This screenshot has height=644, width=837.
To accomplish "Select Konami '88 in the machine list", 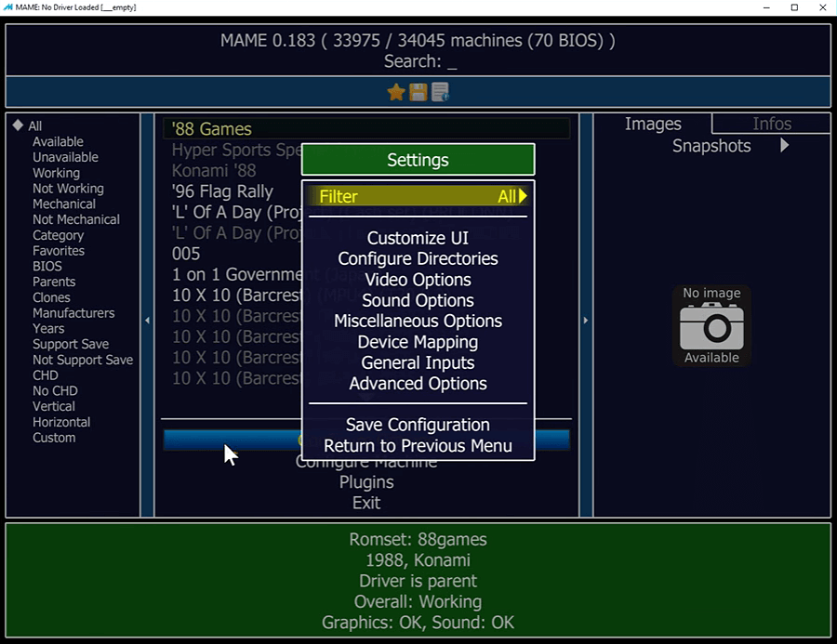I will click(214, 171).
